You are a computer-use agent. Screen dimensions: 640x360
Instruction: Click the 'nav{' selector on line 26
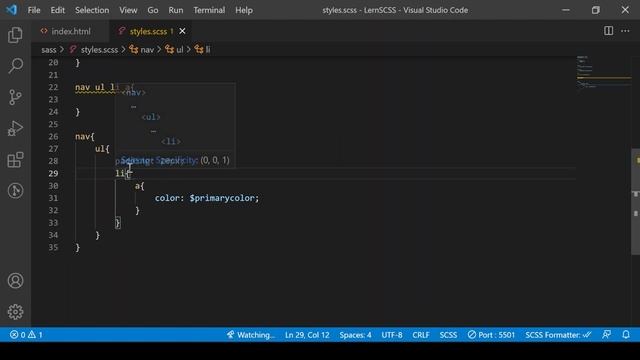pos(85,136)
